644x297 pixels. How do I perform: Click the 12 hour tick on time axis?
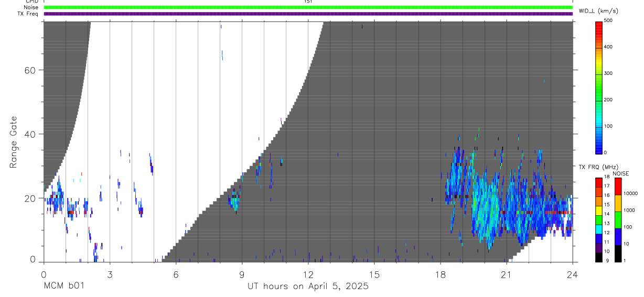pyautogui.click(x=308, y=274)
